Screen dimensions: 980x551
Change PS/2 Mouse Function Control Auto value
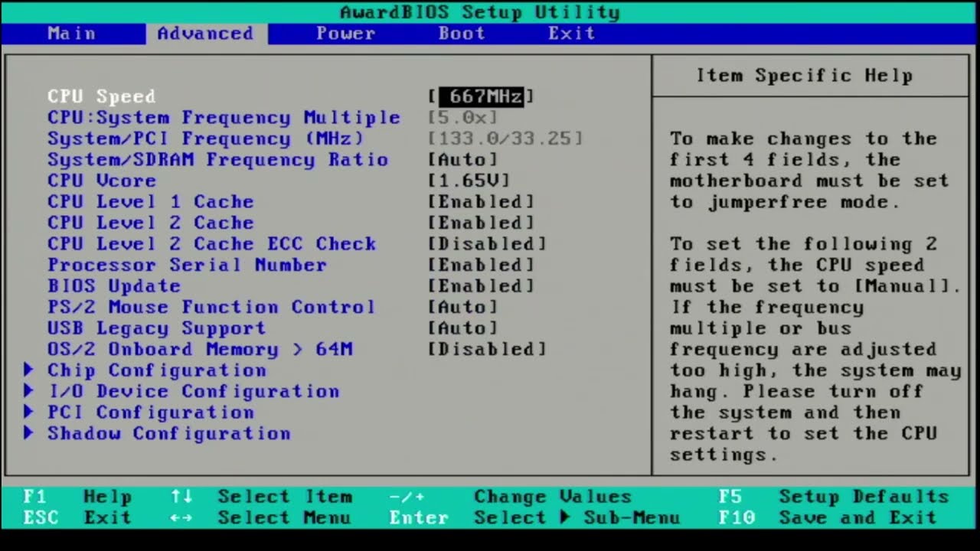click(x=463, y=307)
